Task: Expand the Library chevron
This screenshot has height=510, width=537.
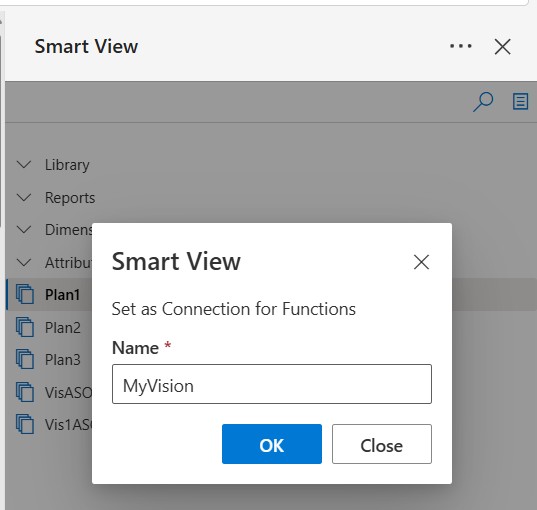Action: tap(24, 165)
